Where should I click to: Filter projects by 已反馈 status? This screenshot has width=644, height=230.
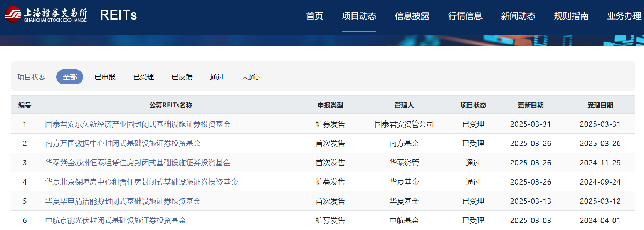pyautogui.click(x=182, y=77)
